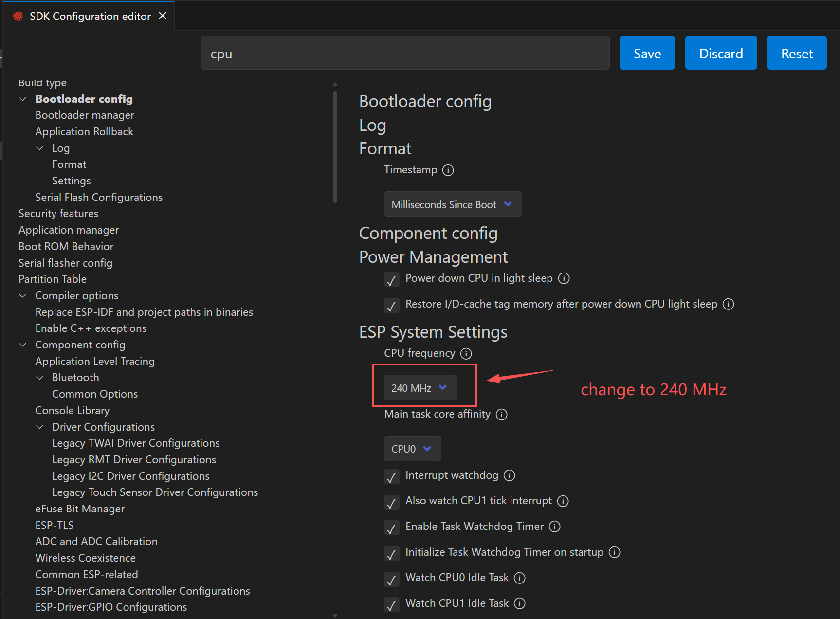Click the search field containing cpu
Image resolution: width=840 pixels, height=619 pixels.
[404, 53]
